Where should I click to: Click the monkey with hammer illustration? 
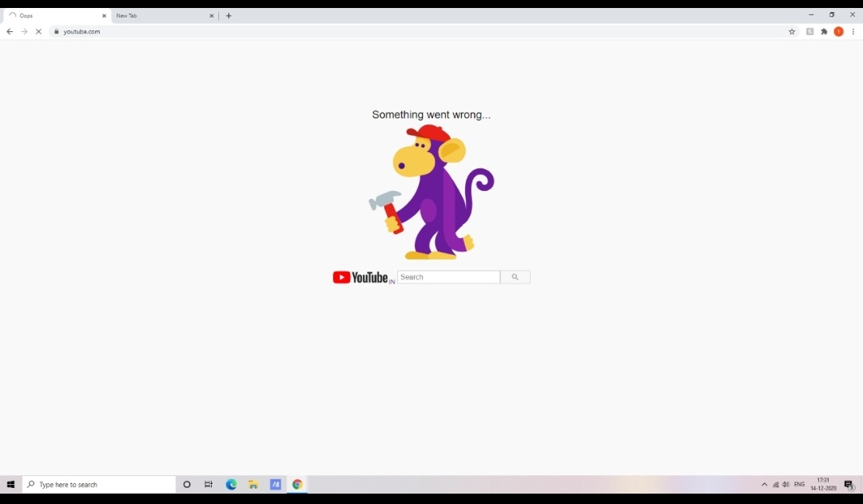click(x=431, y=192)
